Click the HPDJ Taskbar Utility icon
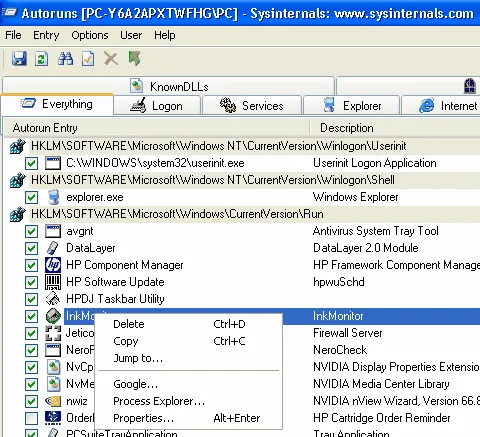This screenshot has width=480, height=437. 53,299
